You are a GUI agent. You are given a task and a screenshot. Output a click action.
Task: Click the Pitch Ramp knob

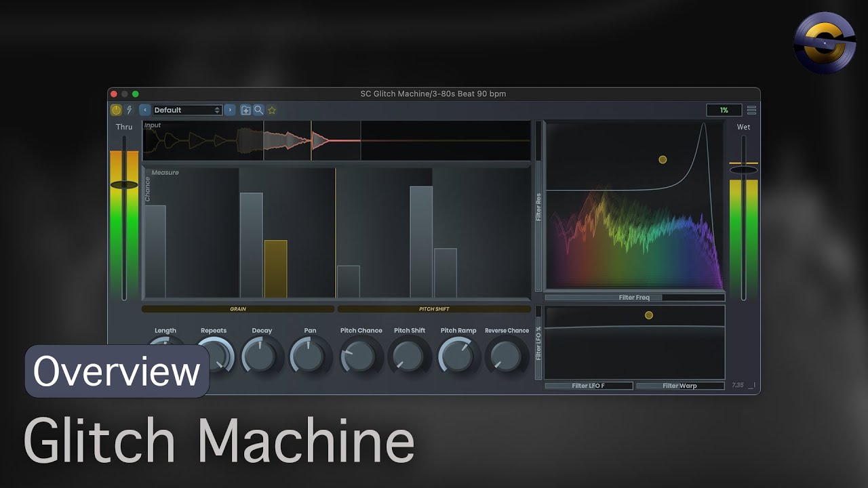click(458, 356)
